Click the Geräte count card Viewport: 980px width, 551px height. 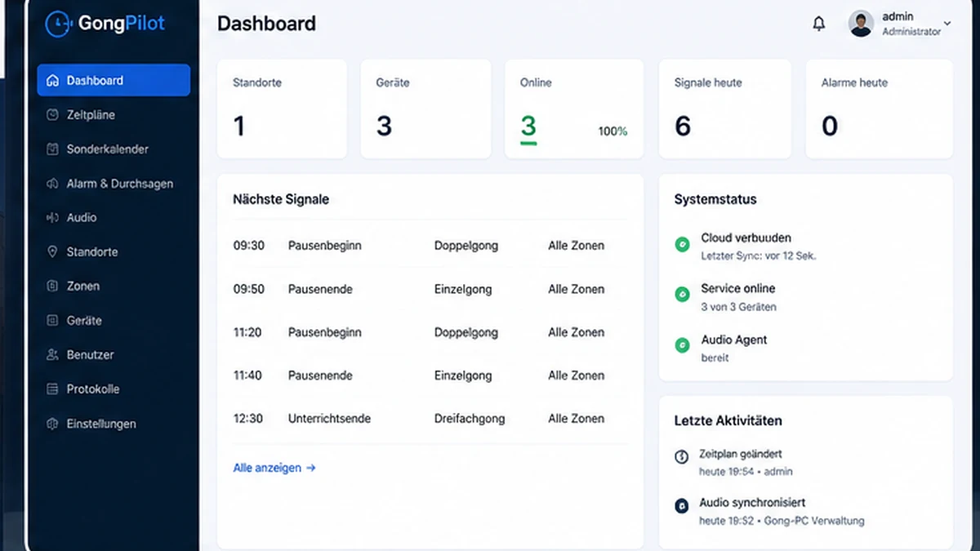pyautogui.click(x=426, y=109)
